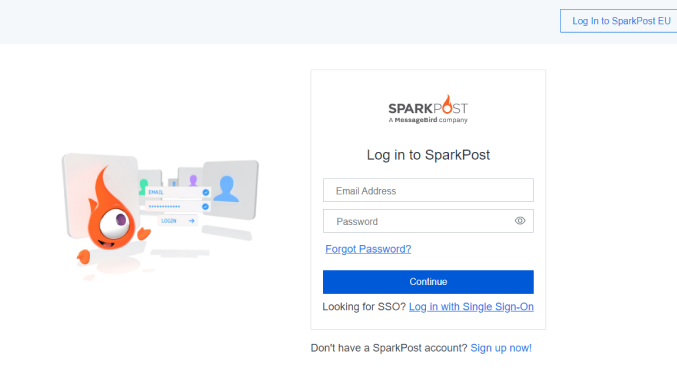Click the purple user avatar in illustration
Viewport: 677px width, 373px height.
tap(193, 180)
